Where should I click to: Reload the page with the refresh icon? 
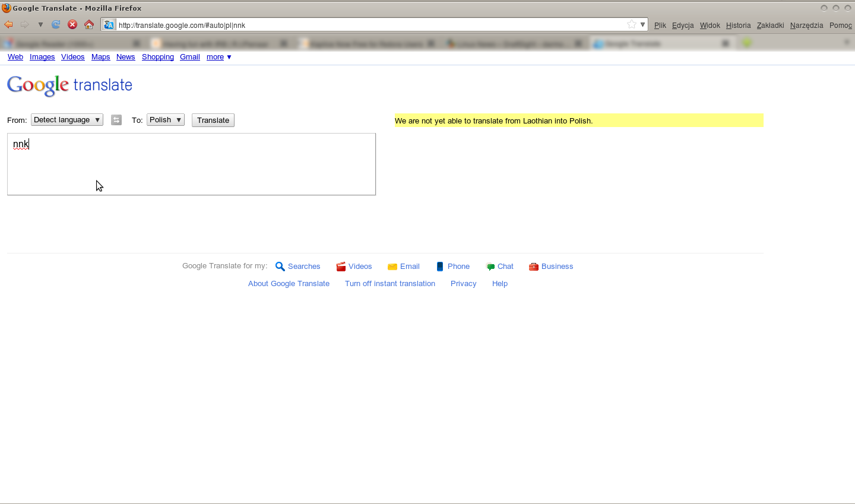56,24
